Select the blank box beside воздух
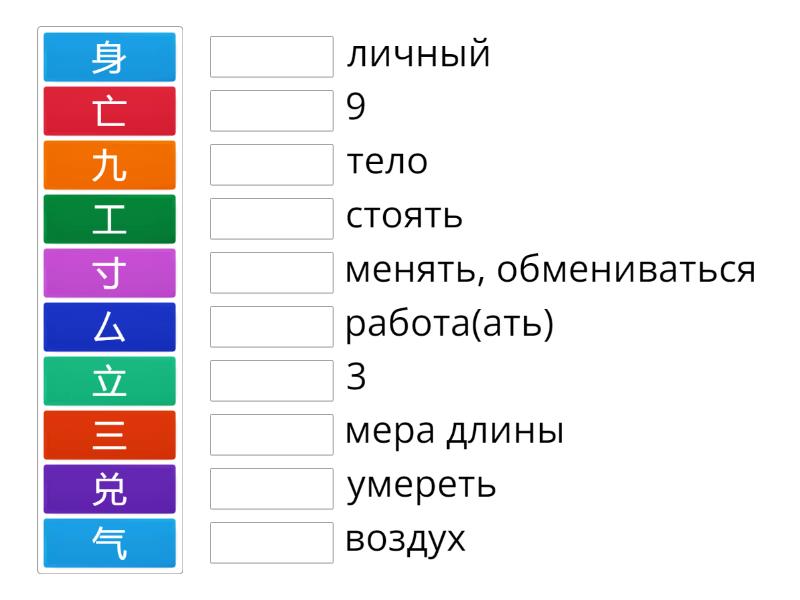 point(272,543)
